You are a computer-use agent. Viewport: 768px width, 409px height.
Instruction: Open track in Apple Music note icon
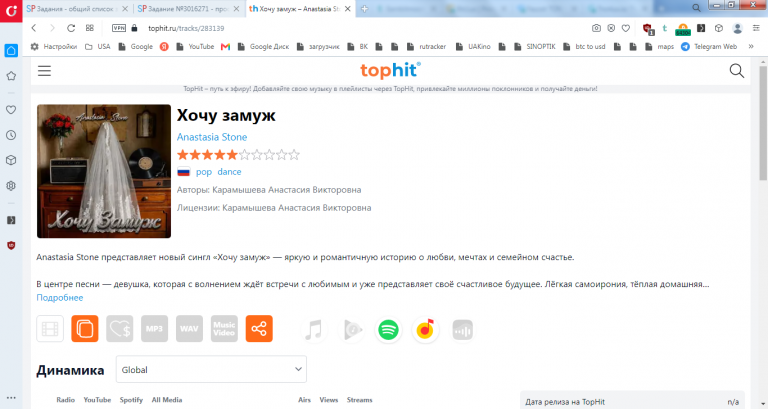pyautogui.click(x=313, y=330)
